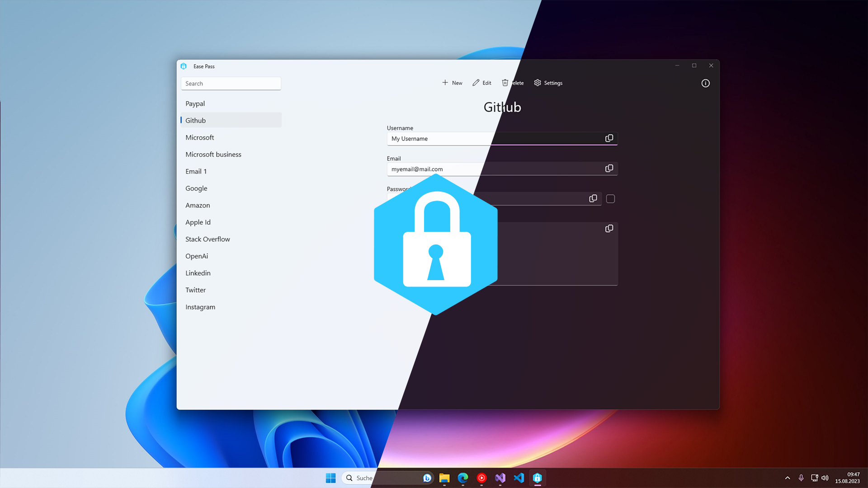Click the Windows Start button

pos(330,478)
